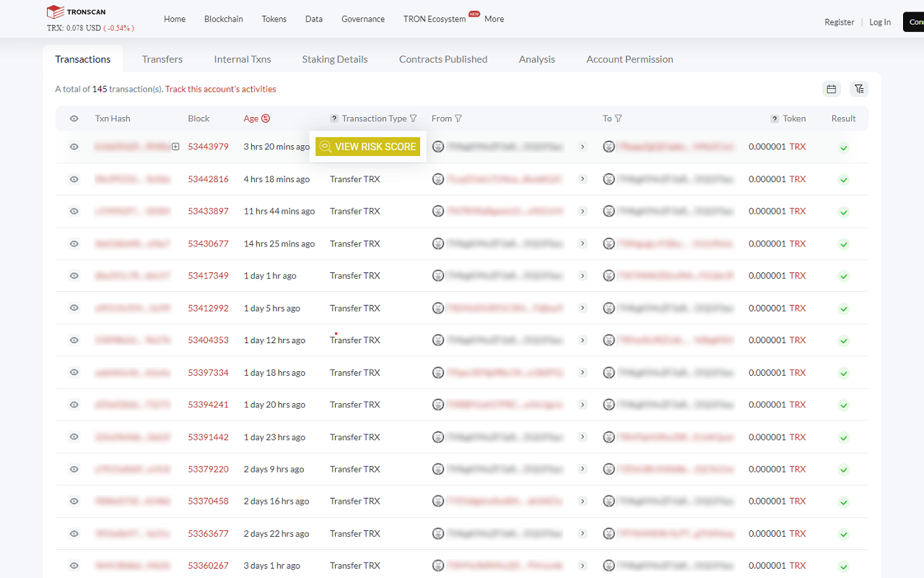
Task: Toggle the eye icon in the table header
Action: pos(74,118)
